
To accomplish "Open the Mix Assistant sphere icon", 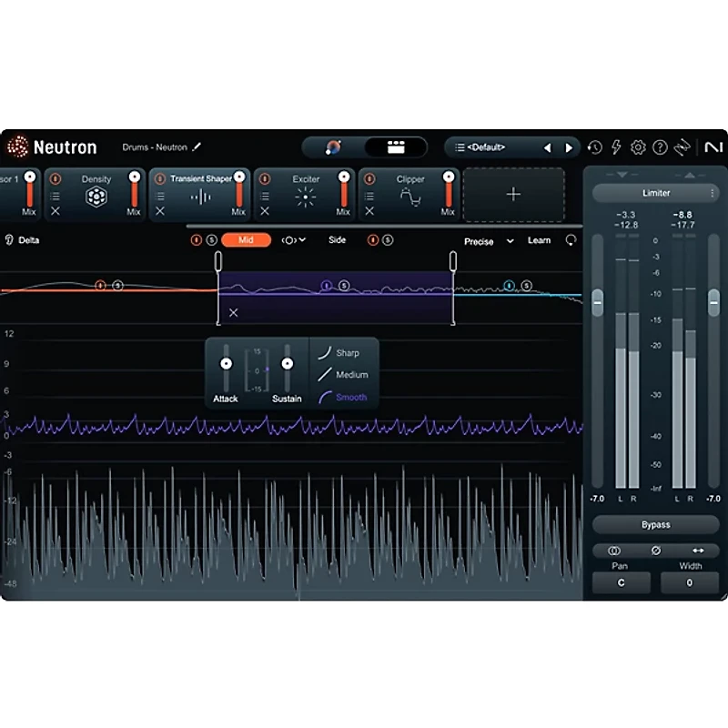I will pos(334,146).
